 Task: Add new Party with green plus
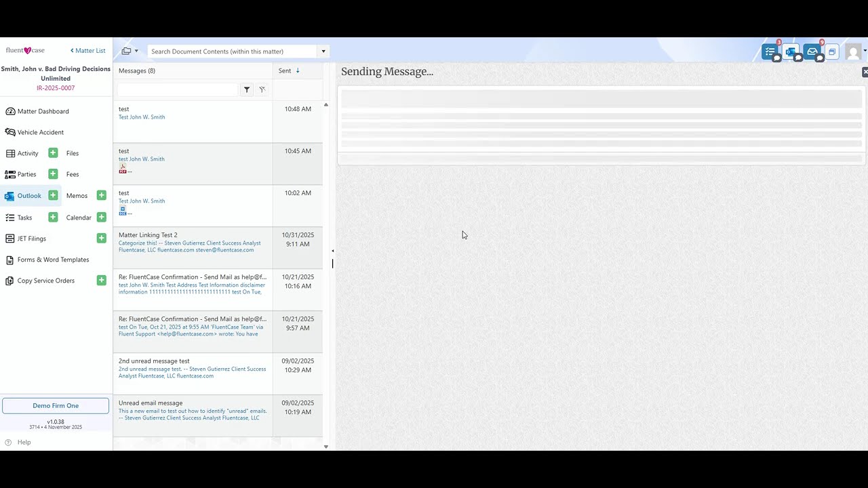tap(53, 174)
